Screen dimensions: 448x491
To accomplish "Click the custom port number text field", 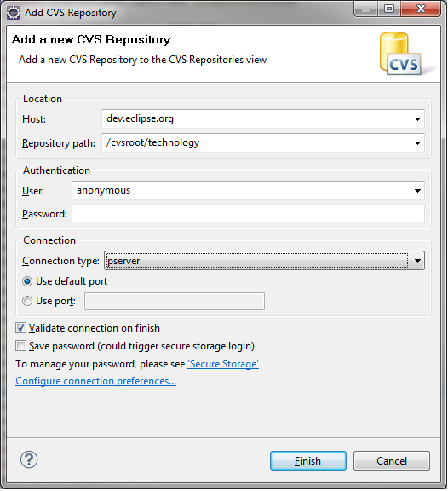I will (x=175, y=301).
